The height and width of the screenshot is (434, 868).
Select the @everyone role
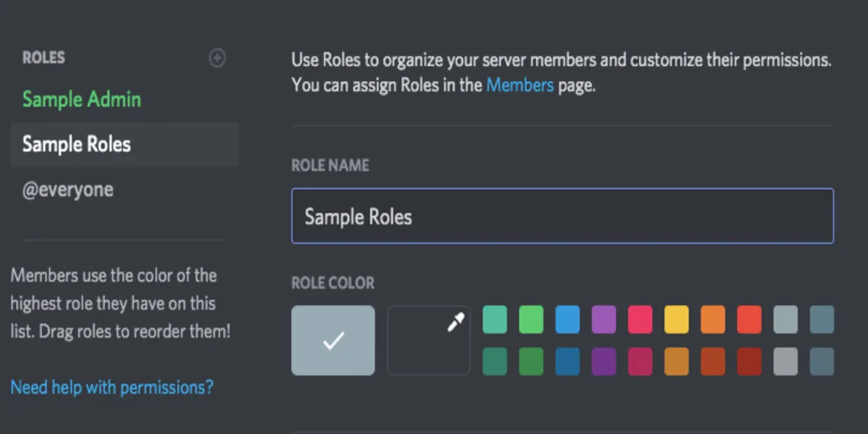click(68, 190)
